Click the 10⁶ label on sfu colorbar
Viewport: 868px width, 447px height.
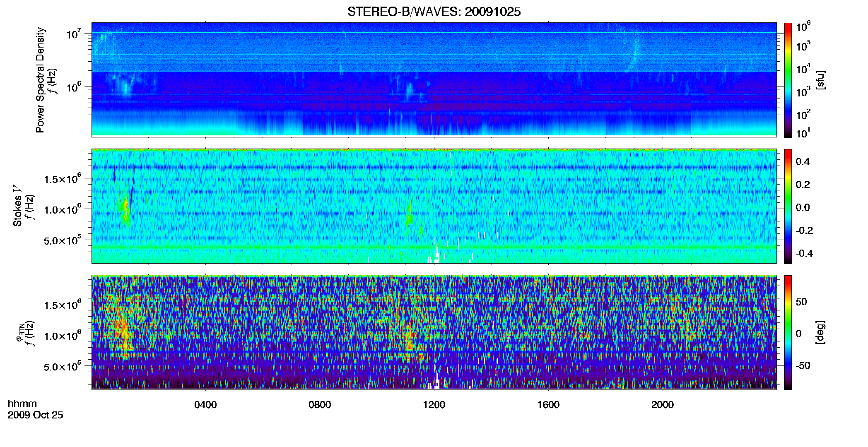click(803, 26)
